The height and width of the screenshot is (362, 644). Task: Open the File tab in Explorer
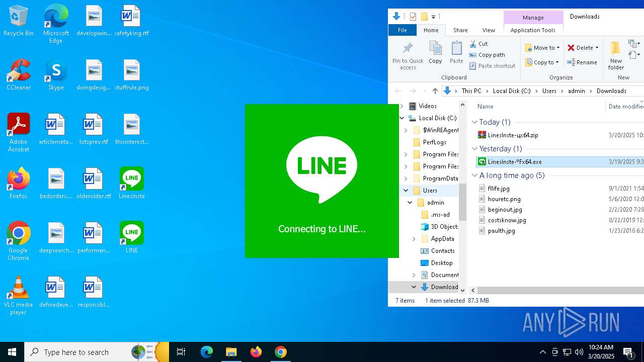(x=403, y=30)
